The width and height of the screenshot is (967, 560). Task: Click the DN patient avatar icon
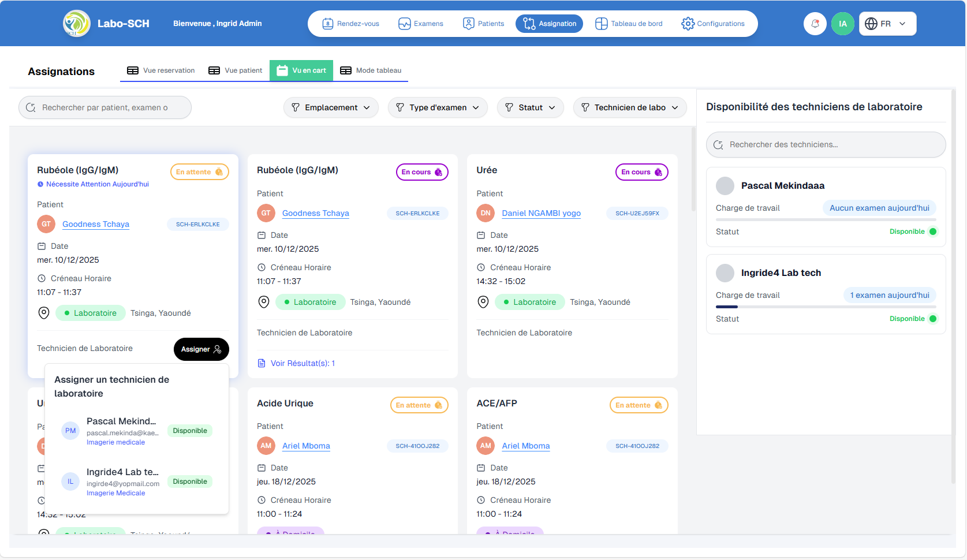(x=486, y=213)
